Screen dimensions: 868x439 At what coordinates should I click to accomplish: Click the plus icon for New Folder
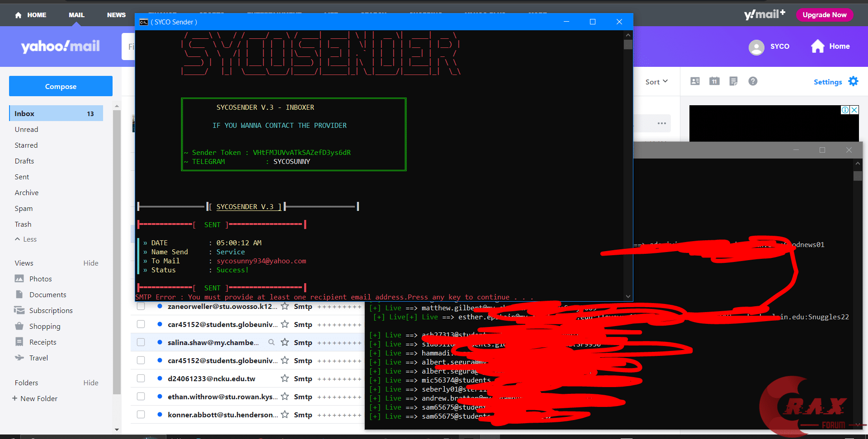[15, 398]
